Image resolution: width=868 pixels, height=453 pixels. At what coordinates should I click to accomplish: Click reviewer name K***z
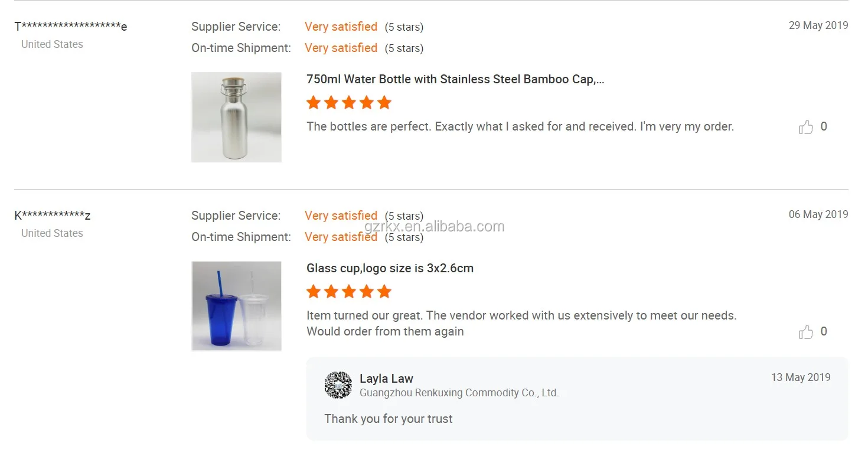tap(53, 216)
